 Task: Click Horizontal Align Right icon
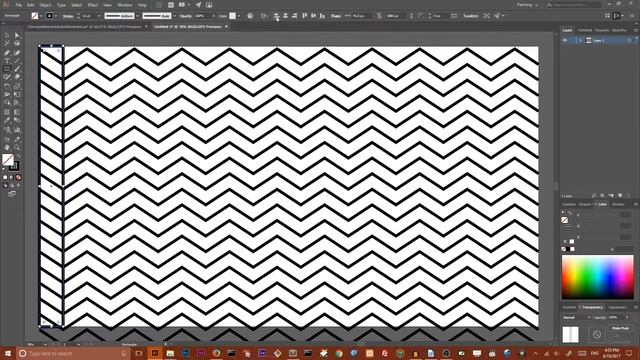click(294, 16)
